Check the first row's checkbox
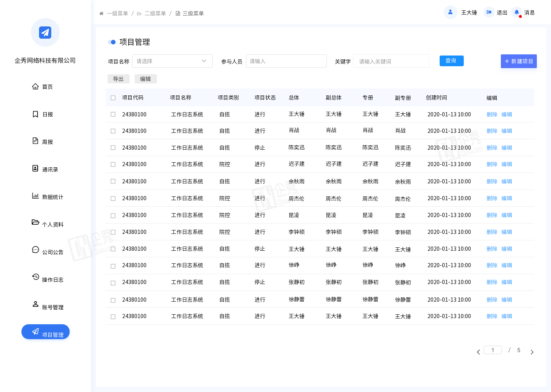The image size is (551, 392). click(x=113, y=114)
